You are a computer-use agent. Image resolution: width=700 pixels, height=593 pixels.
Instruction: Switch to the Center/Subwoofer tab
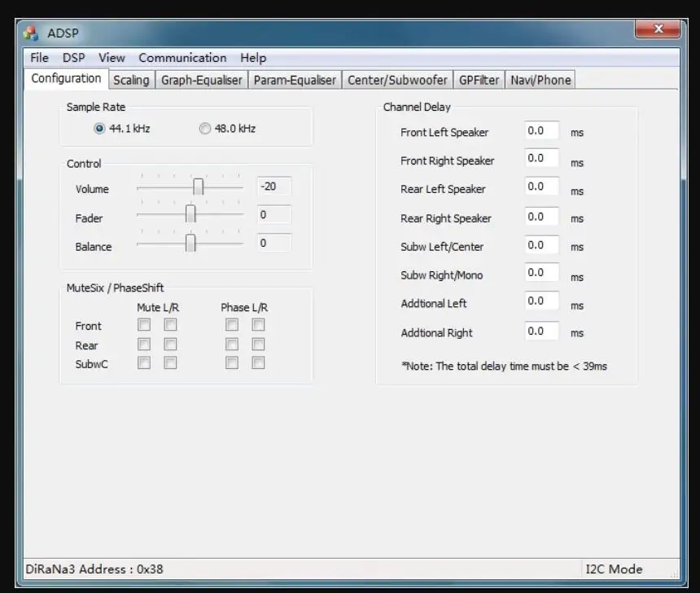397,80
